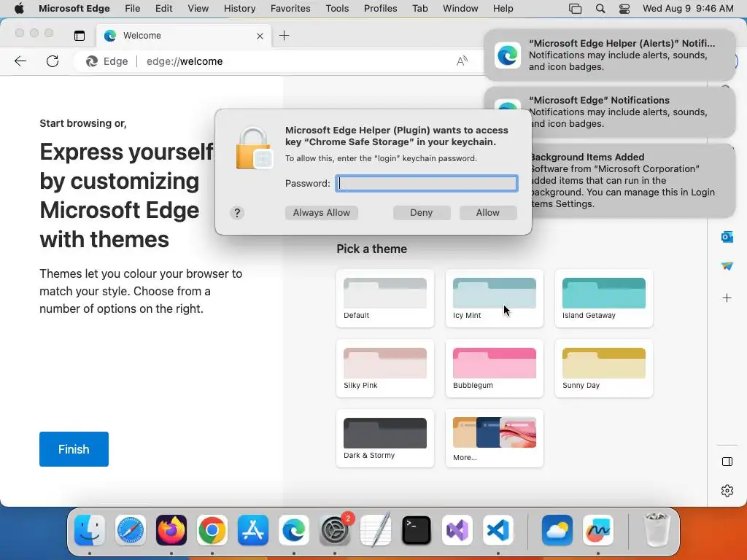This screenshot has width=747, height=560.
Task: Open the paper plane Drop icon in sidebar
Action: (727, 266)
